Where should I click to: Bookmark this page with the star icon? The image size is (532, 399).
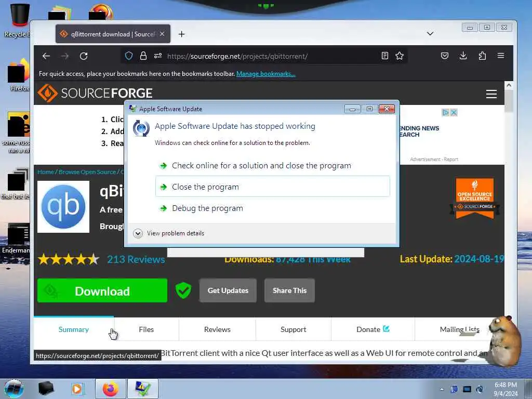400,56
